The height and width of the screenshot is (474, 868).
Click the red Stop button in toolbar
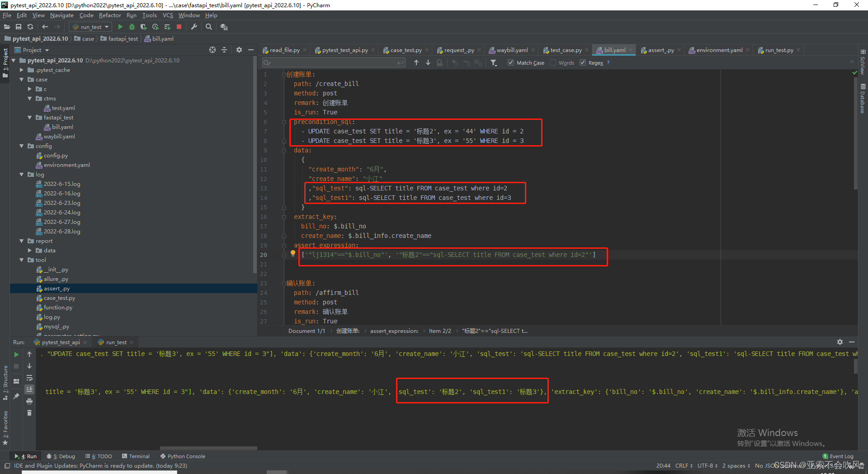[179, 27]
